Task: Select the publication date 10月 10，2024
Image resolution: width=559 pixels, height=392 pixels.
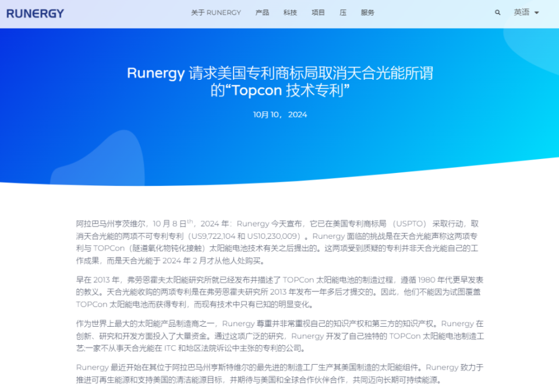Action: tap(279, 115)
